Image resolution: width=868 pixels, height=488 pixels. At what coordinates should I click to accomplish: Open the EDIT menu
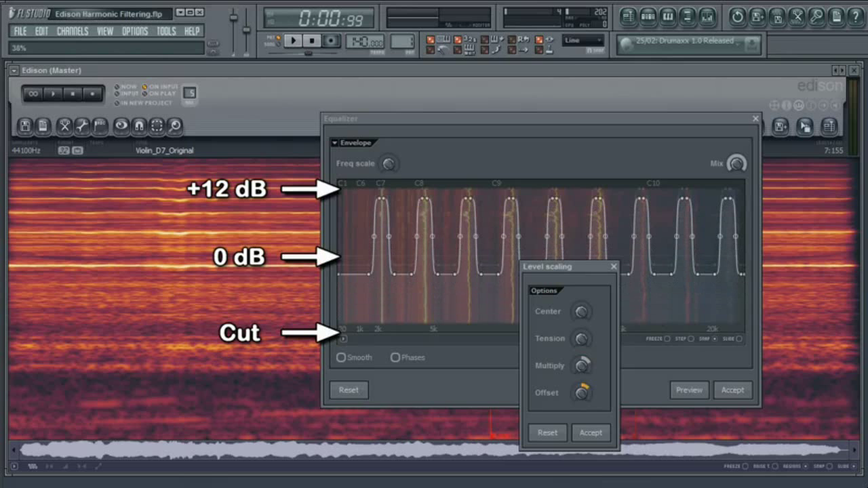tap(42, 31)
